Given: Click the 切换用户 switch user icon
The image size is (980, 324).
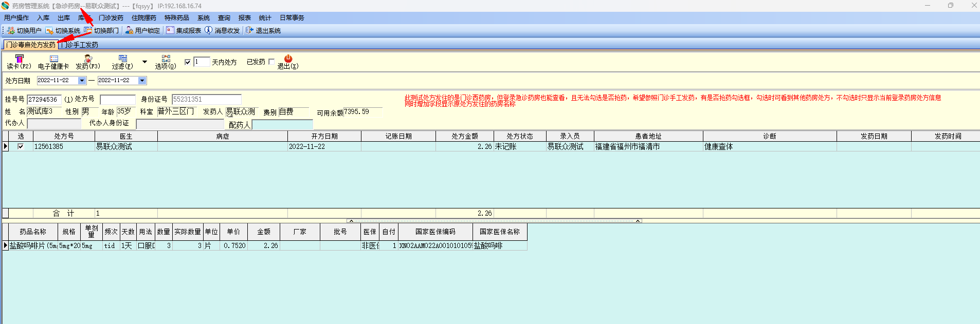Looking at the screenshot, I should tap(11, 31).
